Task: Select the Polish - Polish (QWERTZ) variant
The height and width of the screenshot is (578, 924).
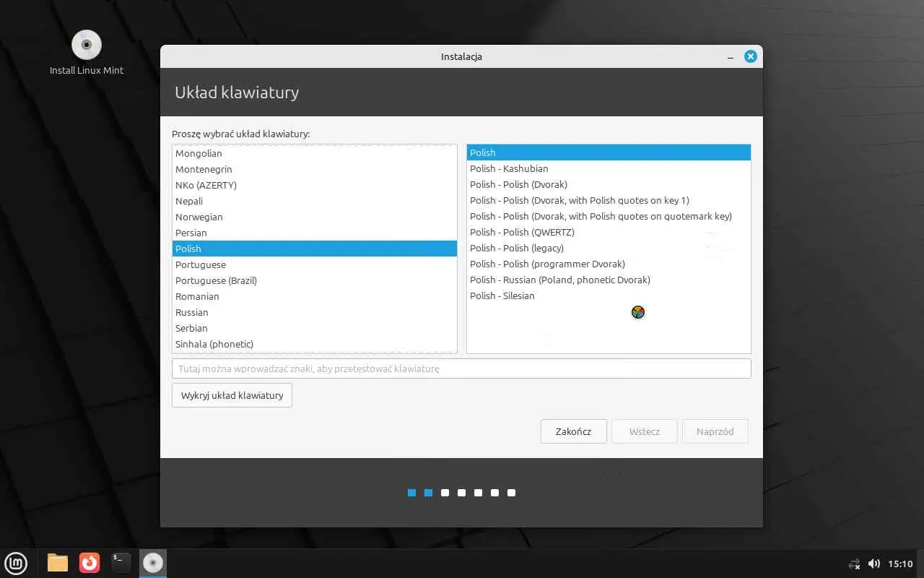Action: tap(609, 232)
